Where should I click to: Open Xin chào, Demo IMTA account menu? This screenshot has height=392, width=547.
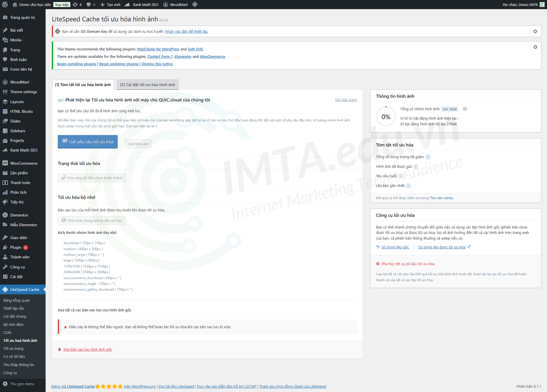[x=523, y=5]
